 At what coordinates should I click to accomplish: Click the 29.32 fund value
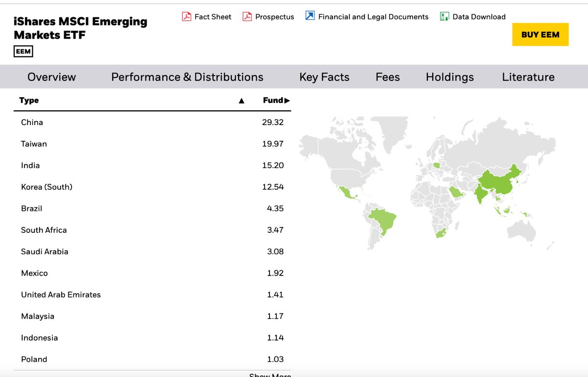tap(273, 122)
